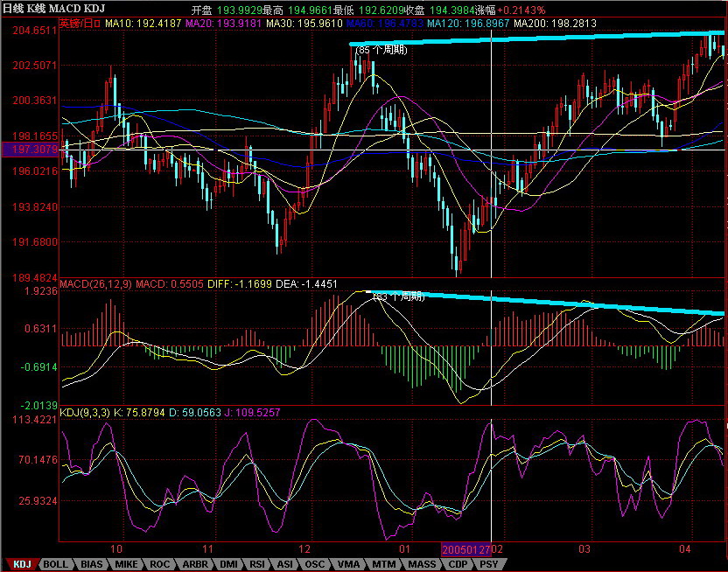The width and height of the screenshot is (728, 572).
Task: Click the 193.8240 price axis label
Action: click(x=35, y=206)
